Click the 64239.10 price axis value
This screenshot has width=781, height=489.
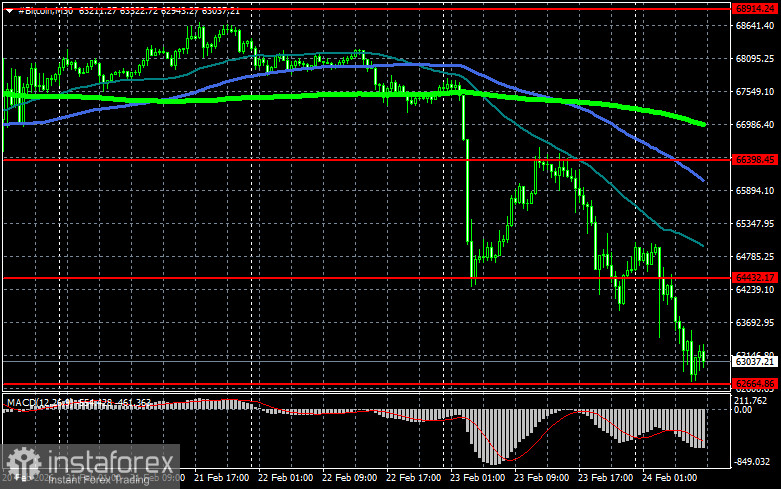pos(755,289)
